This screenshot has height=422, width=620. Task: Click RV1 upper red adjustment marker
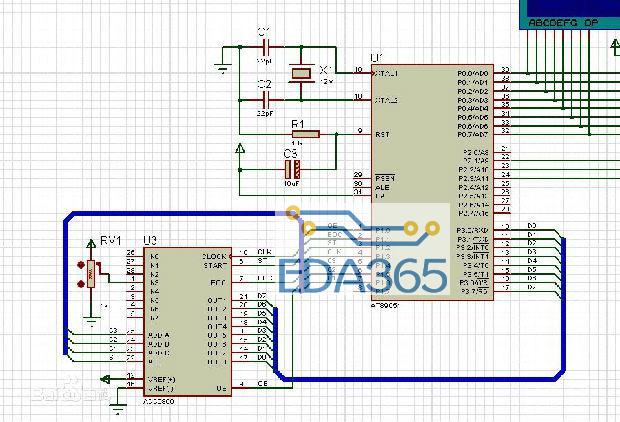(x=81, y=266)
